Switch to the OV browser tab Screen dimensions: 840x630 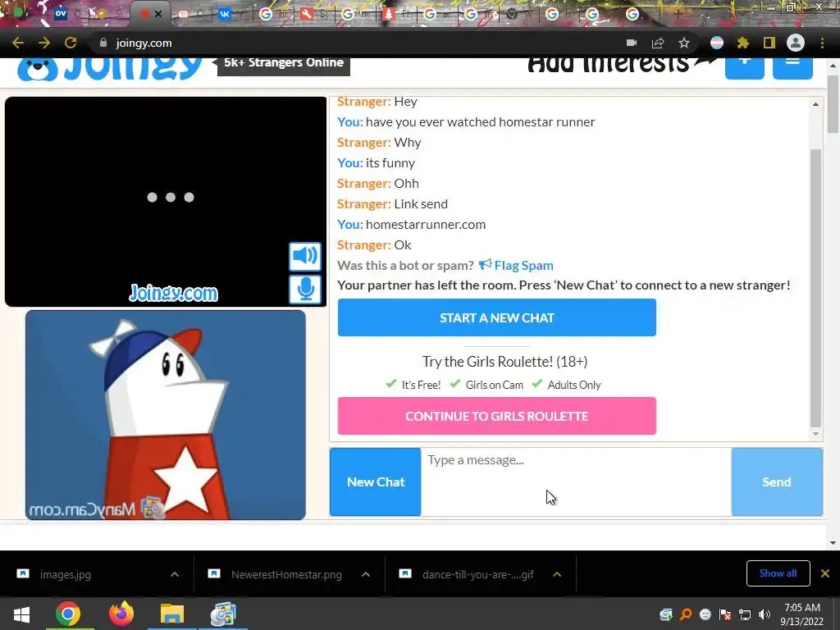click(61, 15)
